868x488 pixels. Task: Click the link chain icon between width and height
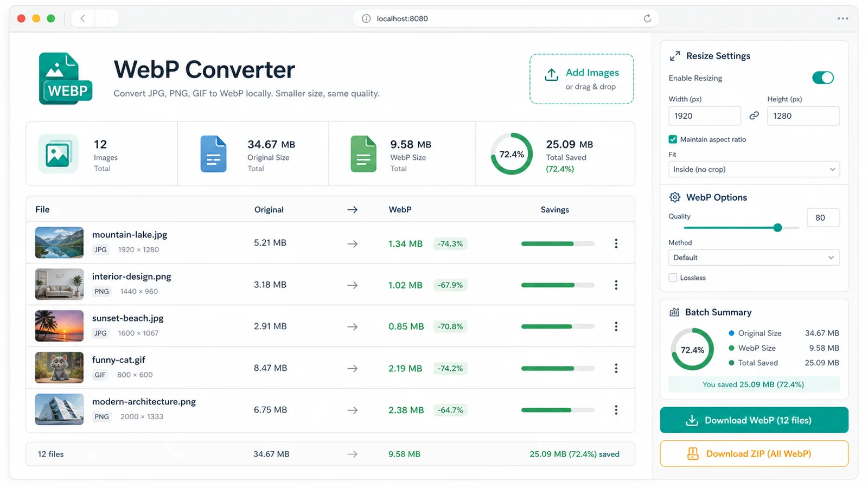click(x=754, y=115)
